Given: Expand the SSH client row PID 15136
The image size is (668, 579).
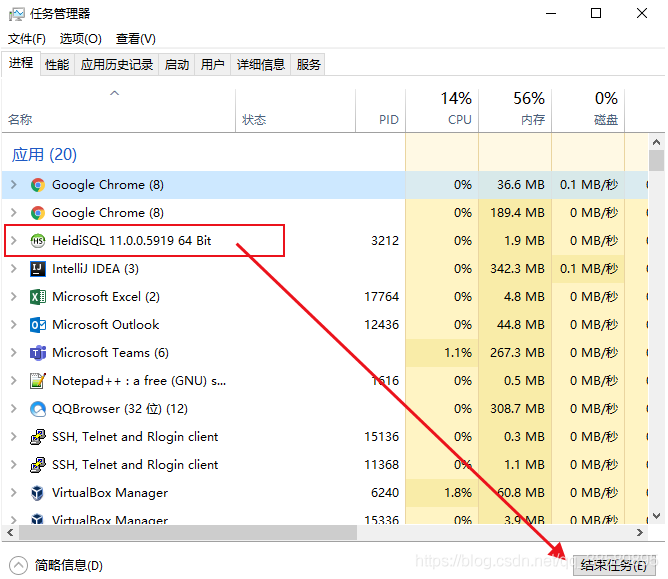Looking at the screenshot, I should point(14,437).
